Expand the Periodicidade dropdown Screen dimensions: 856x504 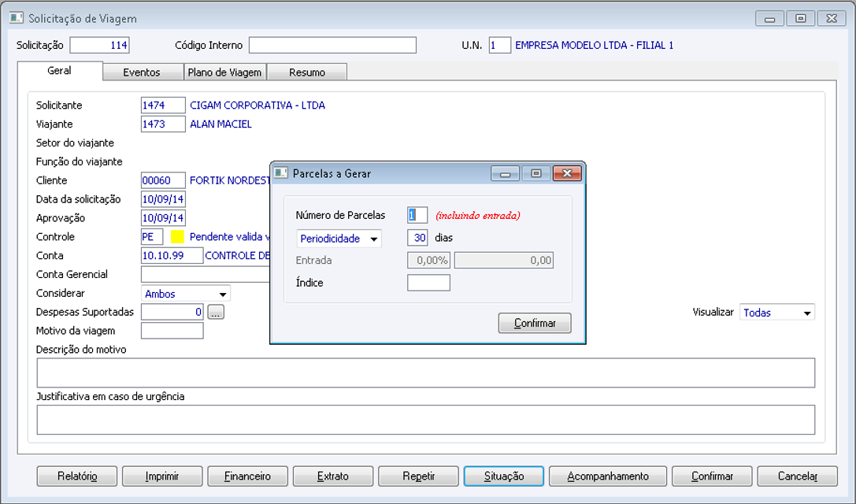tap(339, 239)
